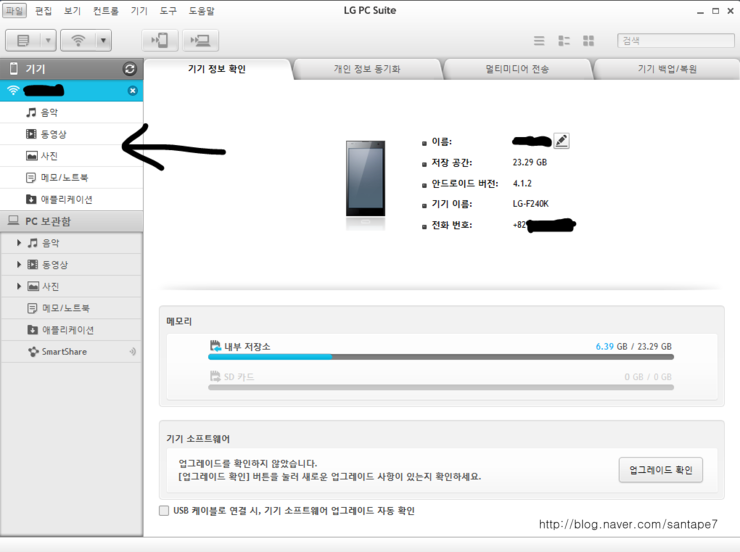Click the SmartShare speaker icon
Viewport: 740px width, 552px height.
pyautogui.click(x=133, y=351)
